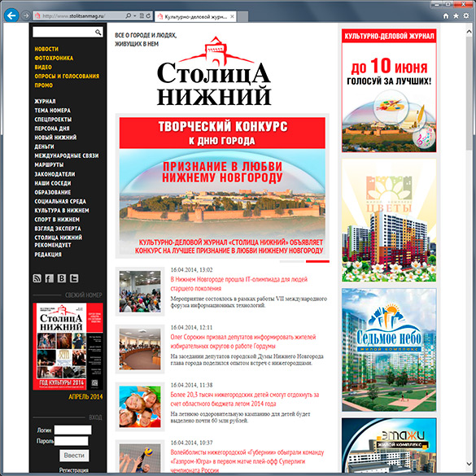The image size is (476, 476).
Task: Open the Олег Сорокин news headline
Action: point(243,341)
